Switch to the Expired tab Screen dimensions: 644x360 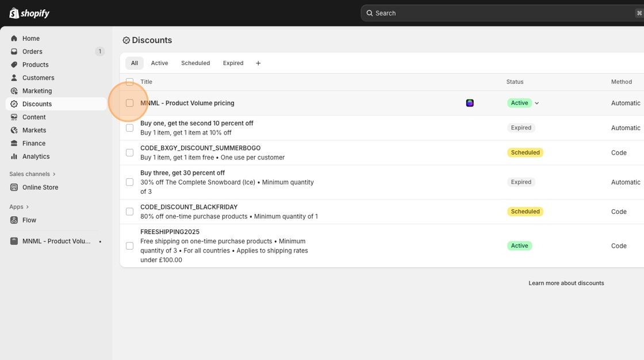233,63
